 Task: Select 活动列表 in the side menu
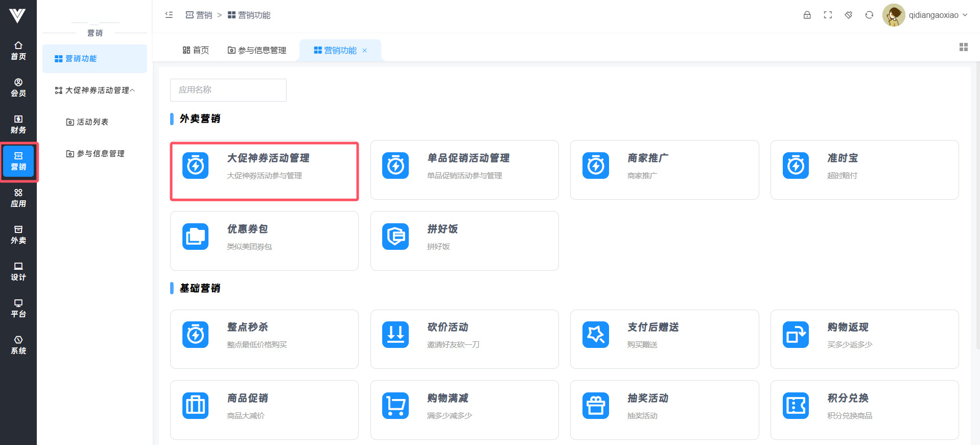tap(92, 122)
